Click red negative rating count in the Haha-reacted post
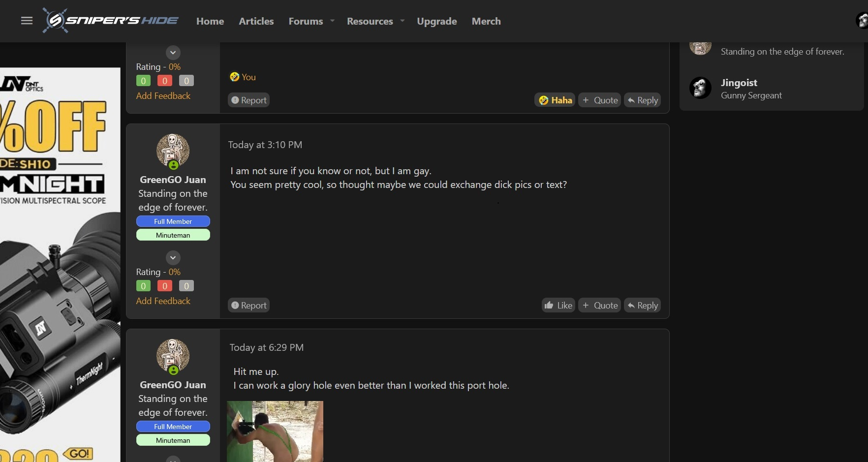The image size is (868, 462). coord(165,81)
